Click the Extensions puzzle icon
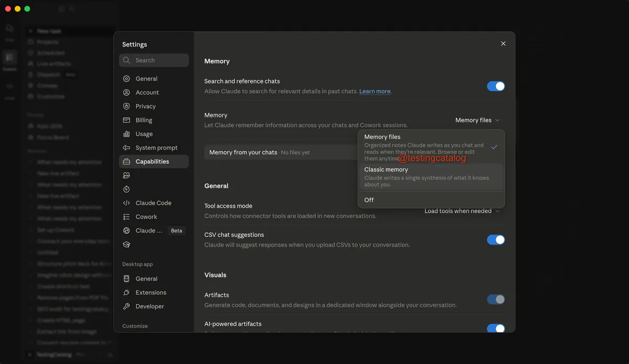 click(126, 293)
